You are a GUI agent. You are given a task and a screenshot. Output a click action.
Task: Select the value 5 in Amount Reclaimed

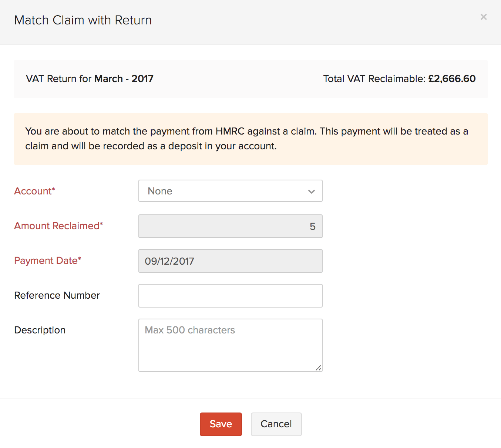[x=313, y=226]
